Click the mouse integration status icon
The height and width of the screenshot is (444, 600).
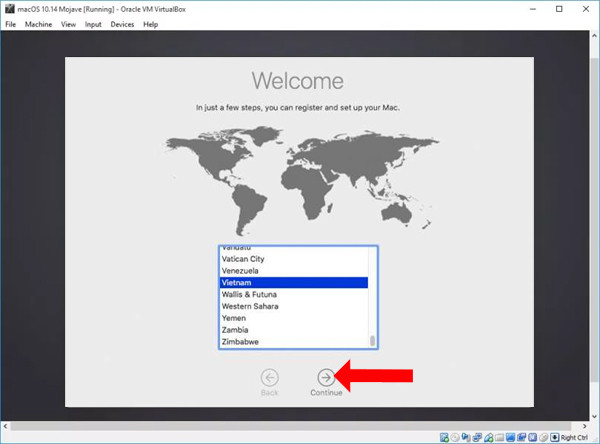(543, 437)
